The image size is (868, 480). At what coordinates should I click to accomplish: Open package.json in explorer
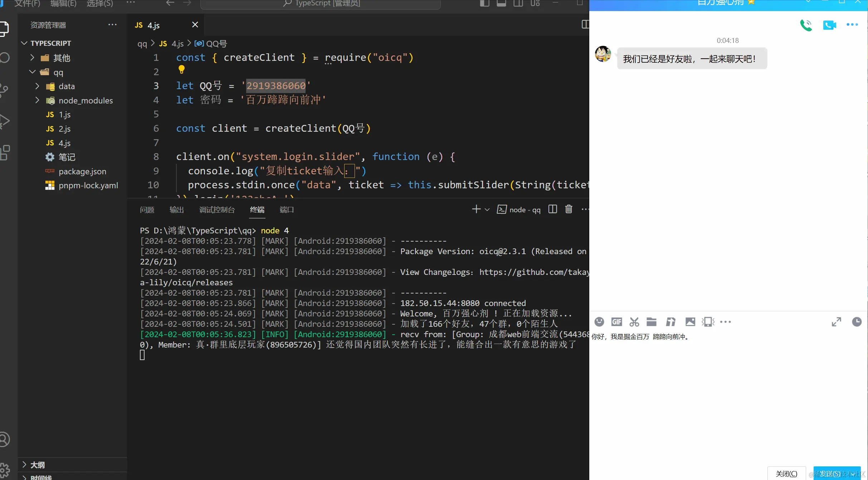click(x=82, y=171)
